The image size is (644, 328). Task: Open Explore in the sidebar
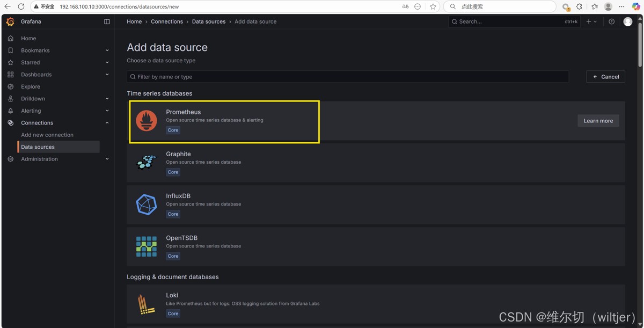[x=31, y=86]
